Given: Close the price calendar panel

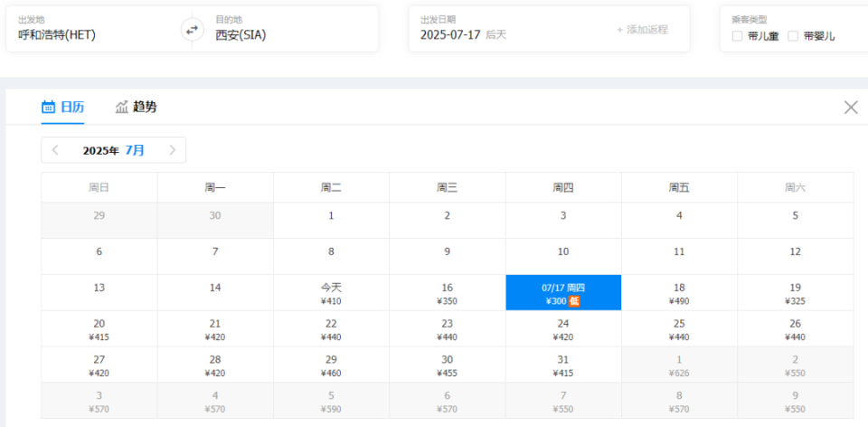Looking at the screenshot, I should pos(851,108).
